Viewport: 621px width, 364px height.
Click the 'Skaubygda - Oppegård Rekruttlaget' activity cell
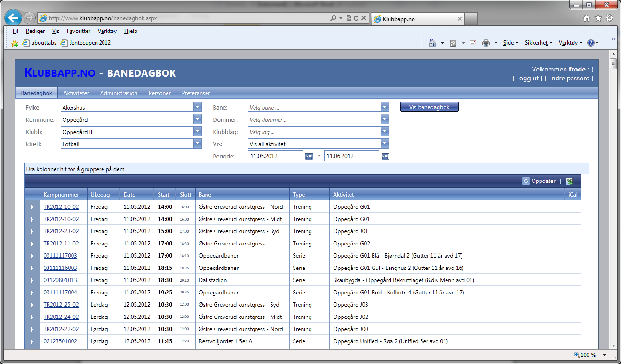[x=447, y=280]
